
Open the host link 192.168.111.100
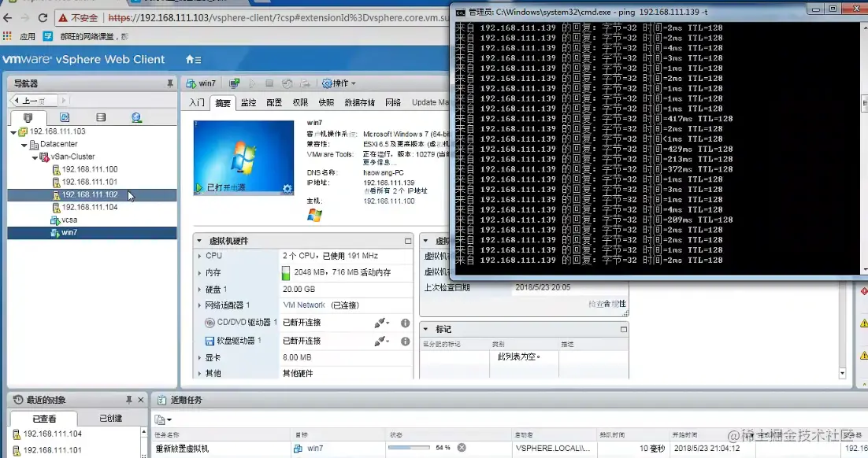[388, 201]
